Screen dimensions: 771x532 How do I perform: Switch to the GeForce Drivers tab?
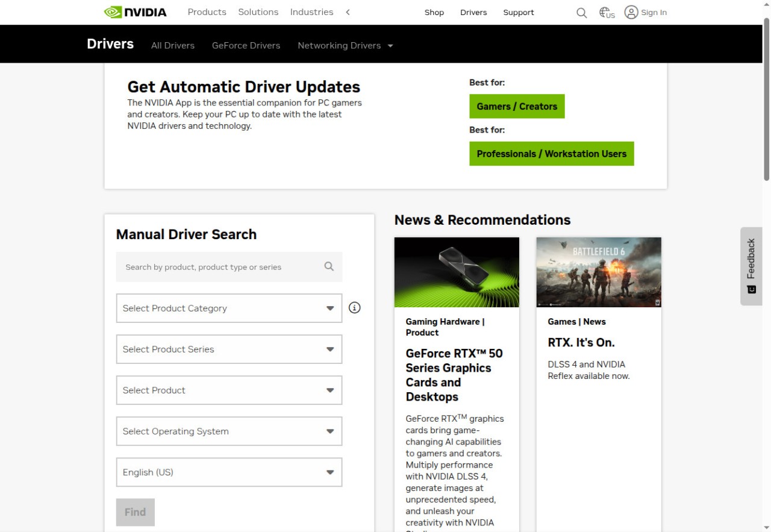click(246, 45)
